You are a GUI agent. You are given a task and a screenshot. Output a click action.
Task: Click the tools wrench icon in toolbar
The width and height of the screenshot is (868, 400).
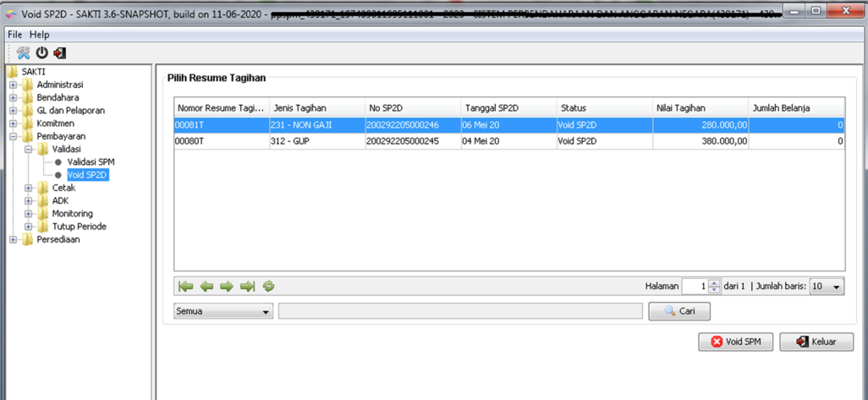(23, 52)
